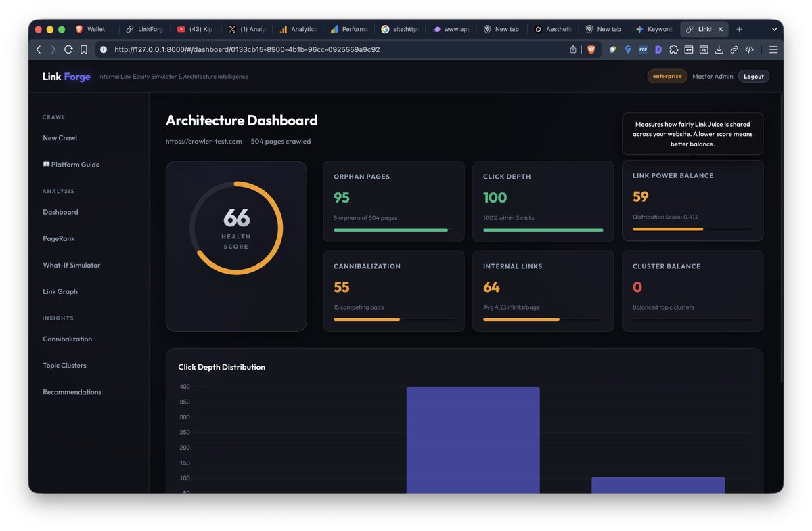
Task: Go to Cannibalization insights in sidebar
Action: tap(67, 339)
